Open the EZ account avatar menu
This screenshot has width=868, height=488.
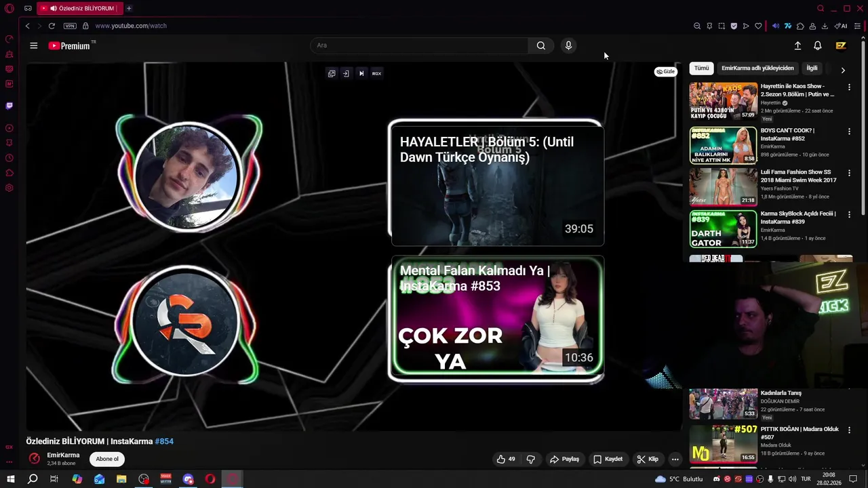tap(841, 45)
